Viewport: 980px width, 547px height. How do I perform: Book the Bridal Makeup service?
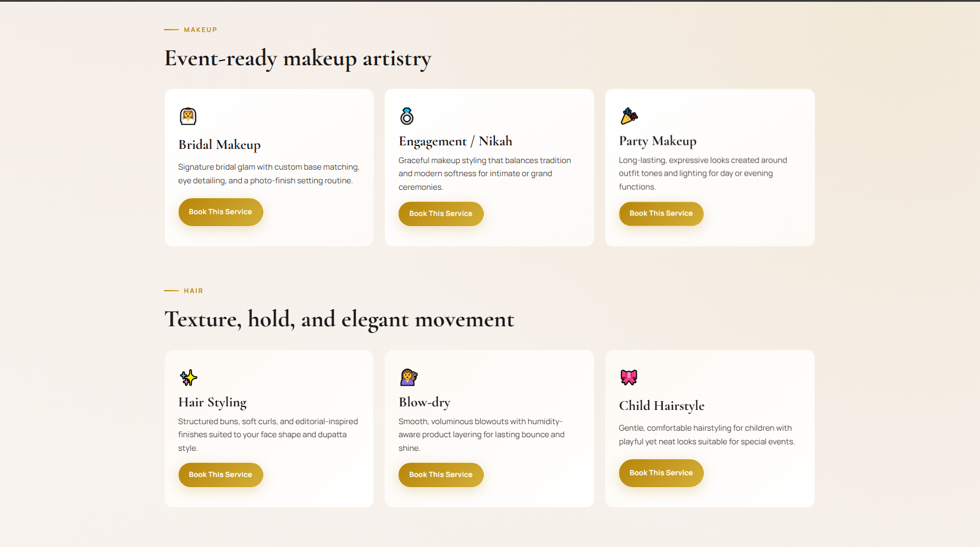tap(221, 212)
